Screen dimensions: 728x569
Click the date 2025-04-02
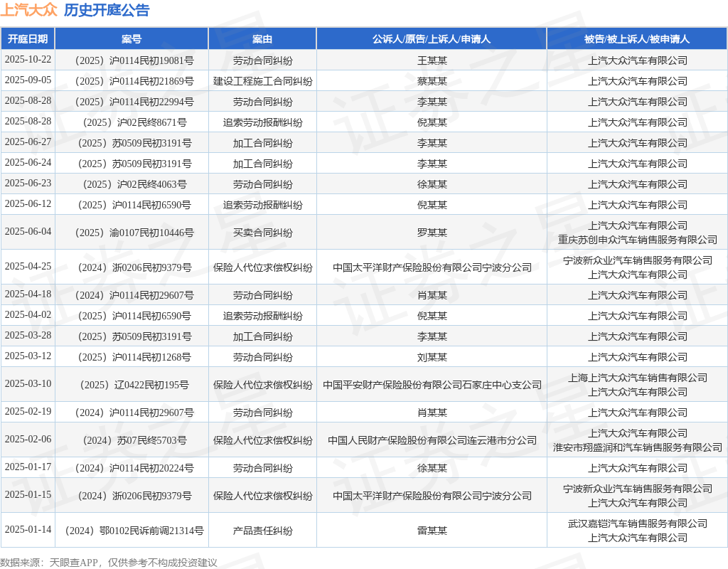pyautogui.click(x=28, y=314)
